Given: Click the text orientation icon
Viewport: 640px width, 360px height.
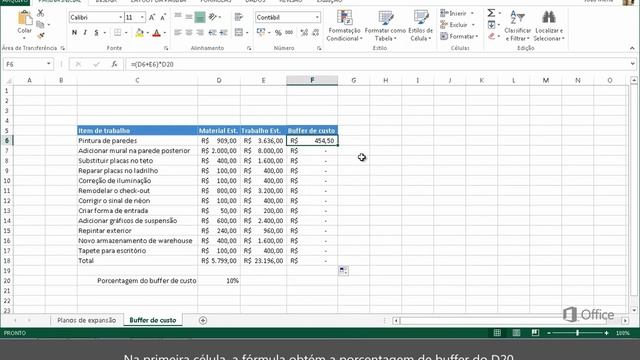Looking at the screenshot, I should (x=213, y=17).
